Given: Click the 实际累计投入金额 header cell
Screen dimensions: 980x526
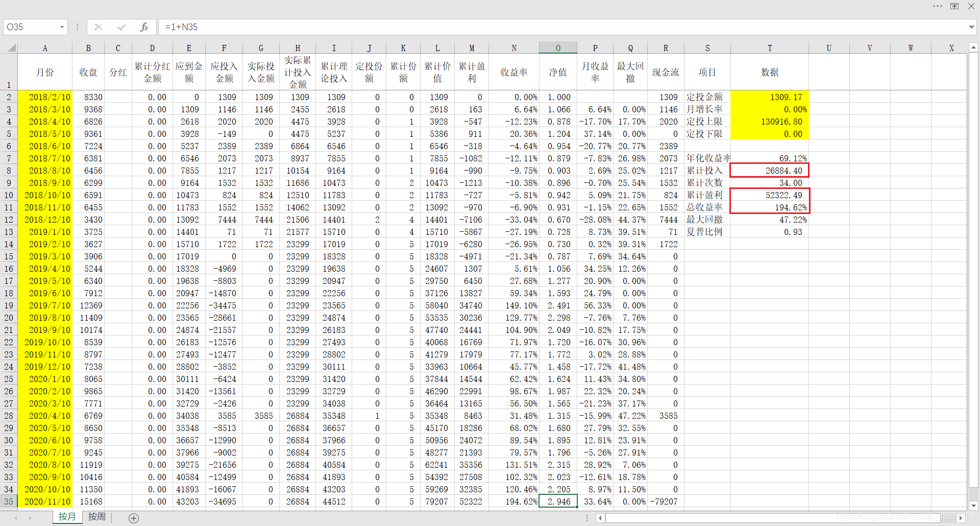Looking at the screenshot, I should tap(298, 73).
